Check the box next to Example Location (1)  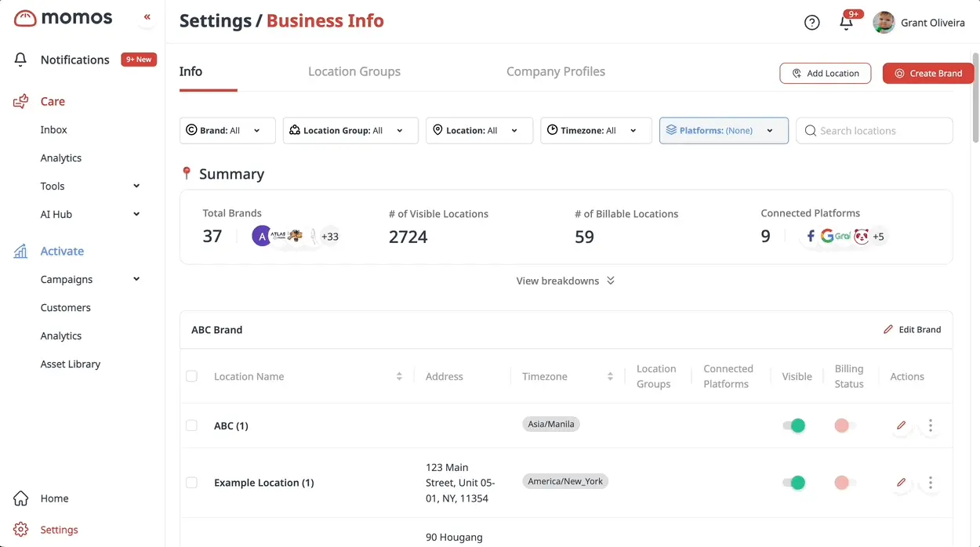pyautogui.click(x=191, y=483)
